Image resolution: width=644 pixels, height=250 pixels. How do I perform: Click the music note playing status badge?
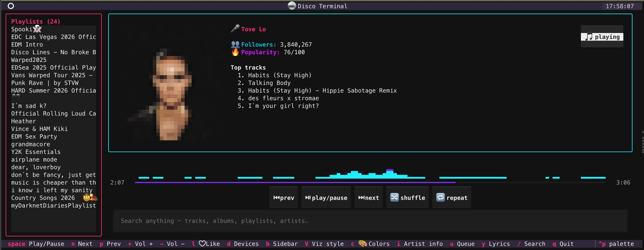pyautogui.click(x=602, y=37)
